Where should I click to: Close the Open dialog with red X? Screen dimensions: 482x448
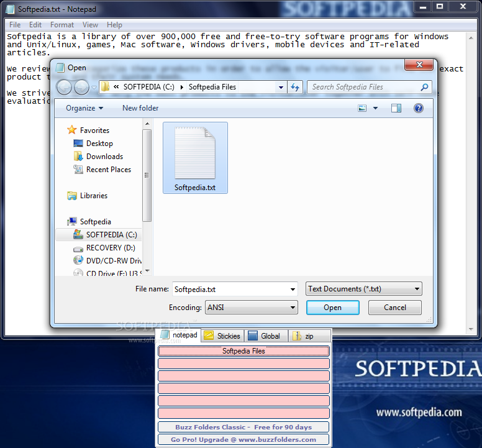[419, 65]
